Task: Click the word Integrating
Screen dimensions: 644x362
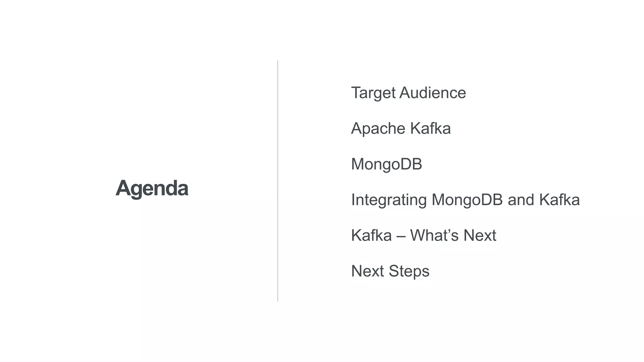Action: click(x=389, y=200)
